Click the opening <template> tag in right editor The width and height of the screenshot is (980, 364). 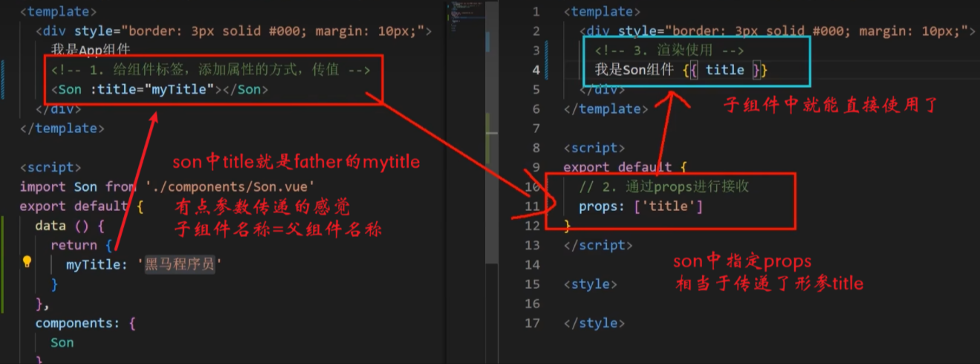(x=602, y=12)
